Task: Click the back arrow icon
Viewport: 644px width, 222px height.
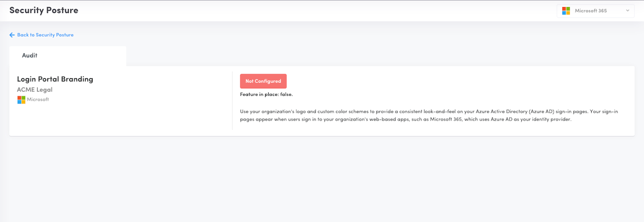Action: [x=12, y=35]
